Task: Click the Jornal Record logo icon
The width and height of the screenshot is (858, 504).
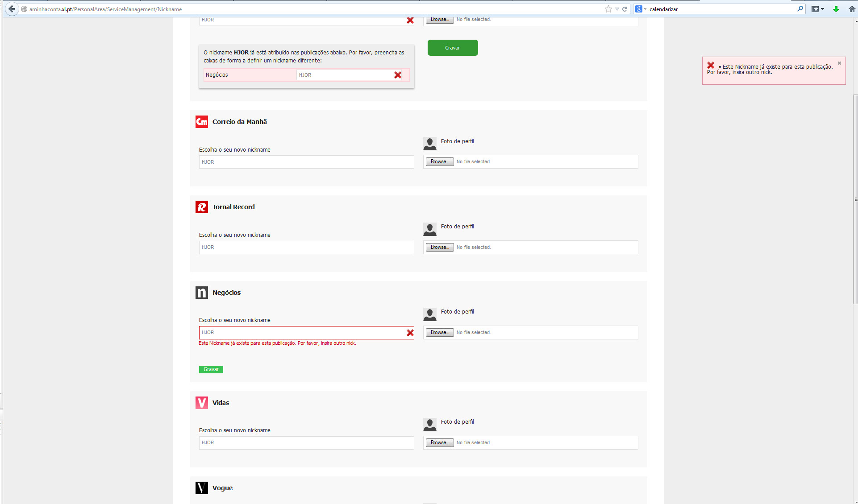Action: (x=202, y=207)
